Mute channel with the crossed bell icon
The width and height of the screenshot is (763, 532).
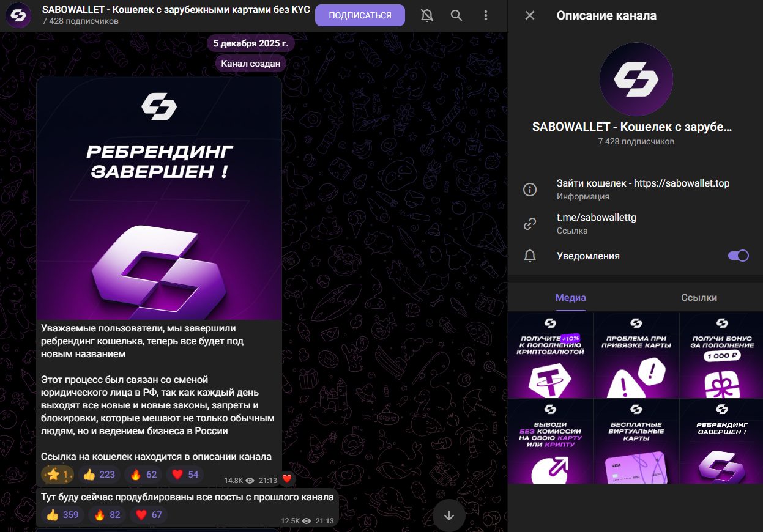(x=427, y=15)
